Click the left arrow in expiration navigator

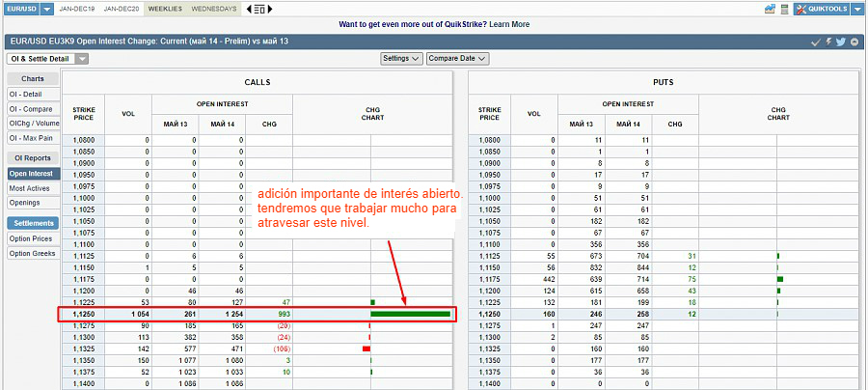(250, 9)
